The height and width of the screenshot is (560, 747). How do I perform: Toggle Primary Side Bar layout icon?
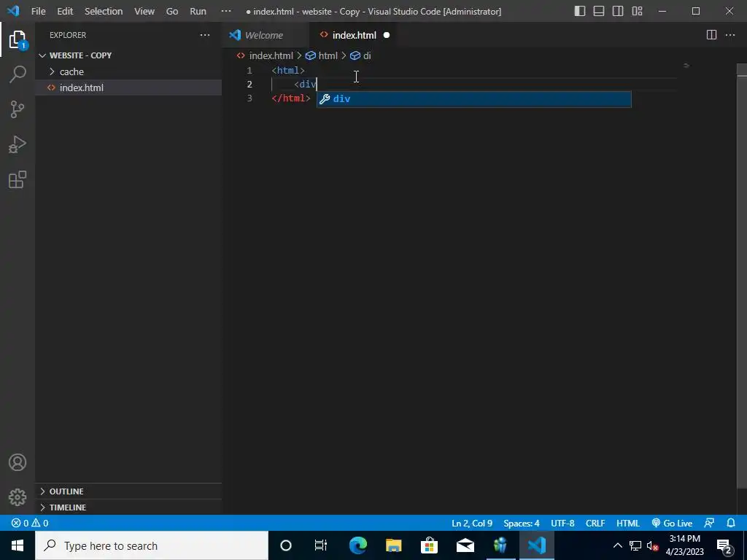pyautogui.click(x=580, y=11)
